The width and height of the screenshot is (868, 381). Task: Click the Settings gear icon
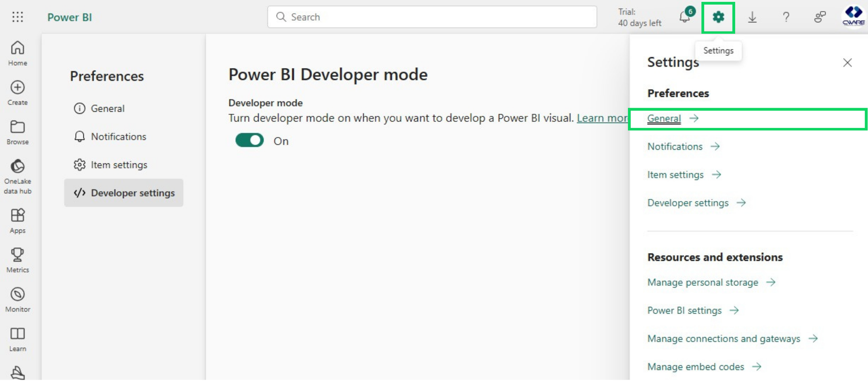718,17
